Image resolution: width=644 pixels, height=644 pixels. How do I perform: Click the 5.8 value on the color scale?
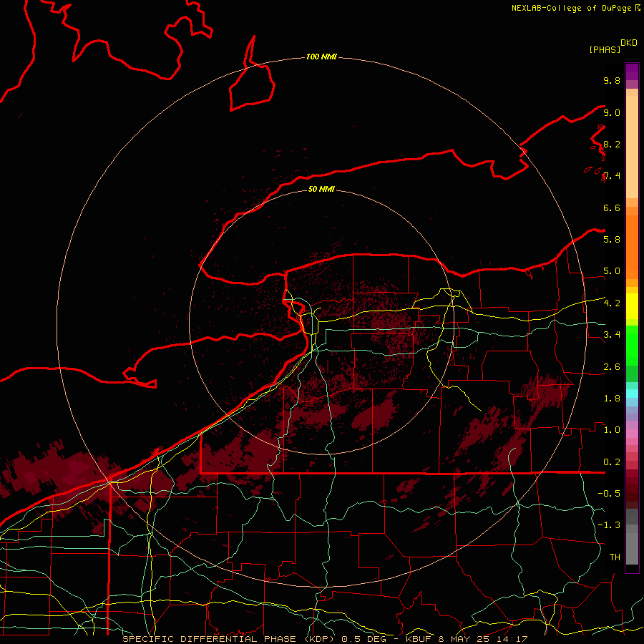coord(612,239)
